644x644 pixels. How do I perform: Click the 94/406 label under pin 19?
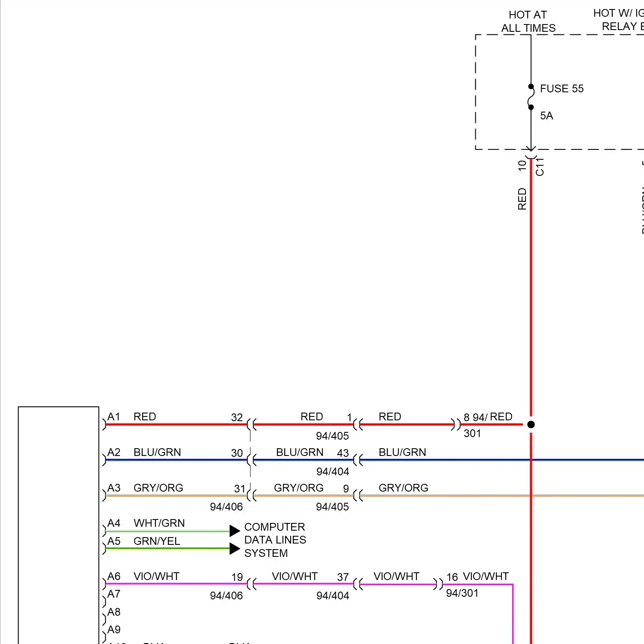[x=226, y=595]
